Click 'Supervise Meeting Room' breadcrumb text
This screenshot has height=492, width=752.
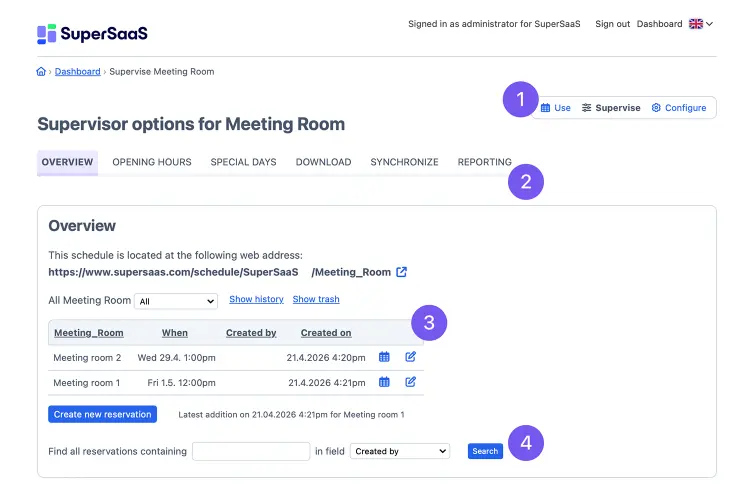pos(162,71)
